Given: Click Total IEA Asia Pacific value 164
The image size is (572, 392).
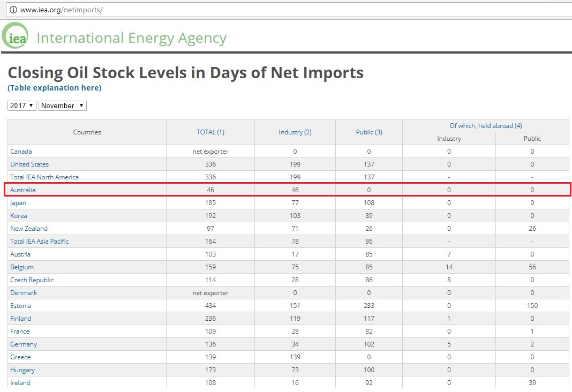Looking at the screenshot, I should click(x=210, y=242).
